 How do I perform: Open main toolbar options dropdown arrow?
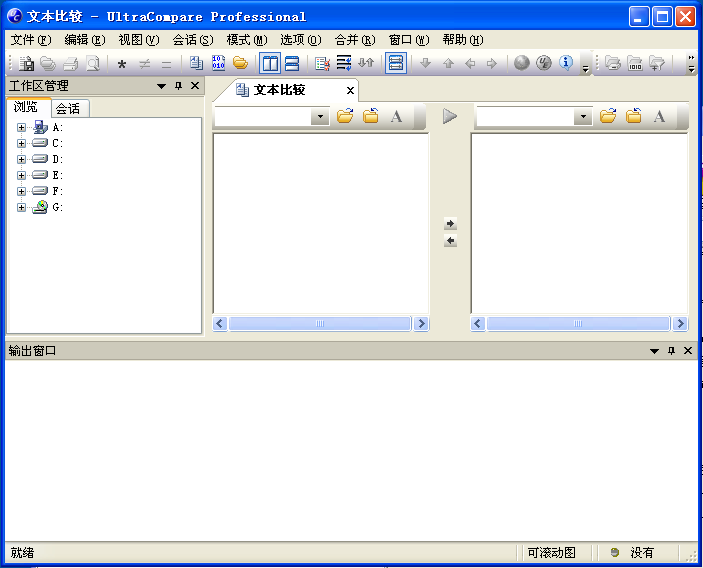coord(585,68)
